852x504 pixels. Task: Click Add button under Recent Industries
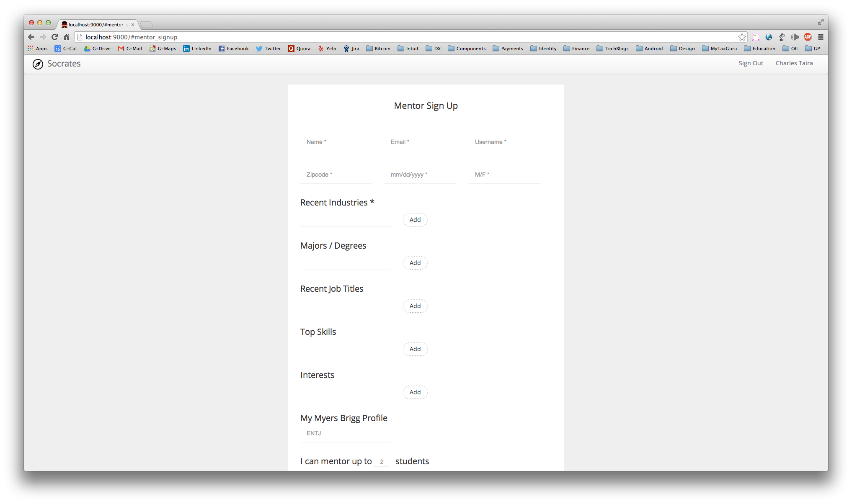coord(415,220)
